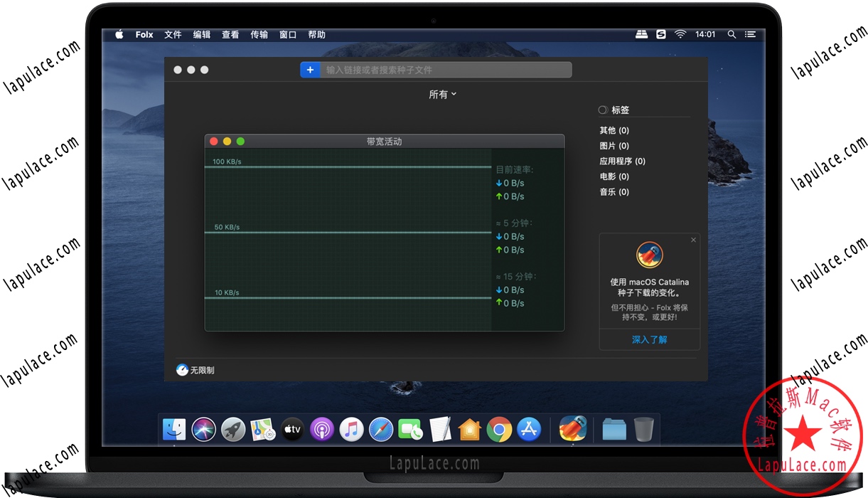
Task: Launch the Music app from the Dock
Action: (x=351, y=429)
